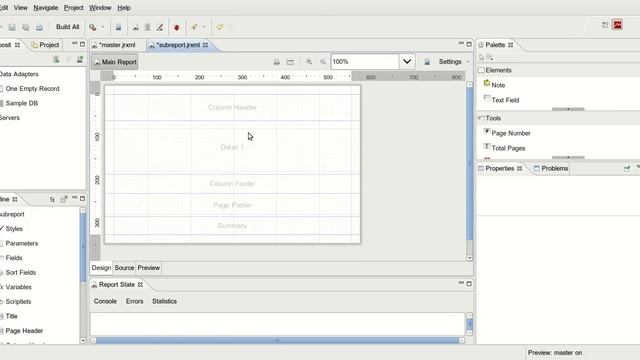The image size is (640, 360).
Task: Click the yellow back navigation arrow icon
Action: pyautogui.click(x=220, y=27)
